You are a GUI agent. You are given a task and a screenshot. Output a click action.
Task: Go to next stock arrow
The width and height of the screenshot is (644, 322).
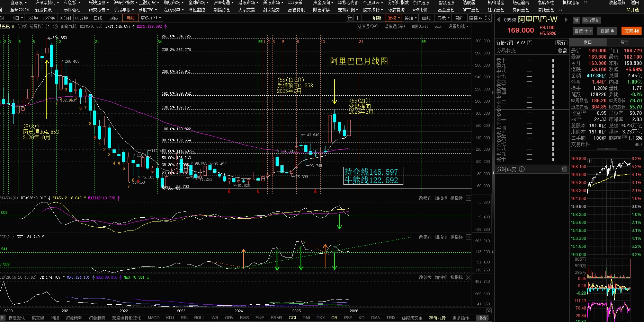pos(566,20)
